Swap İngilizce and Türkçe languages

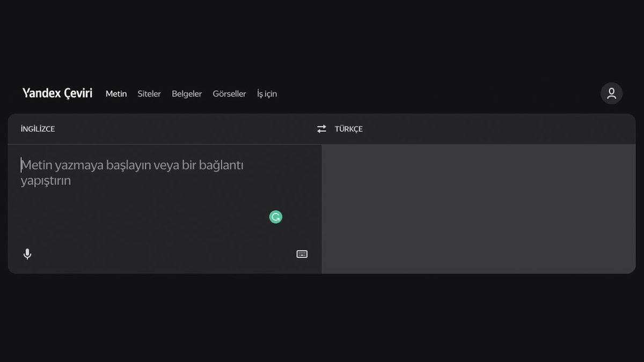[321, 129]
